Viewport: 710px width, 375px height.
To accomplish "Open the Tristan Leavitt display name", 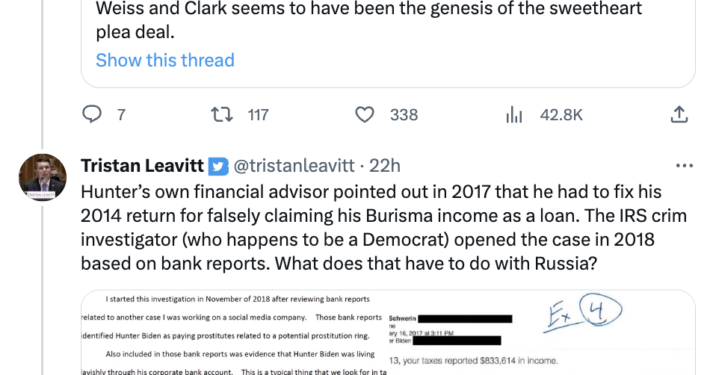I will click(x=142, y=166).
